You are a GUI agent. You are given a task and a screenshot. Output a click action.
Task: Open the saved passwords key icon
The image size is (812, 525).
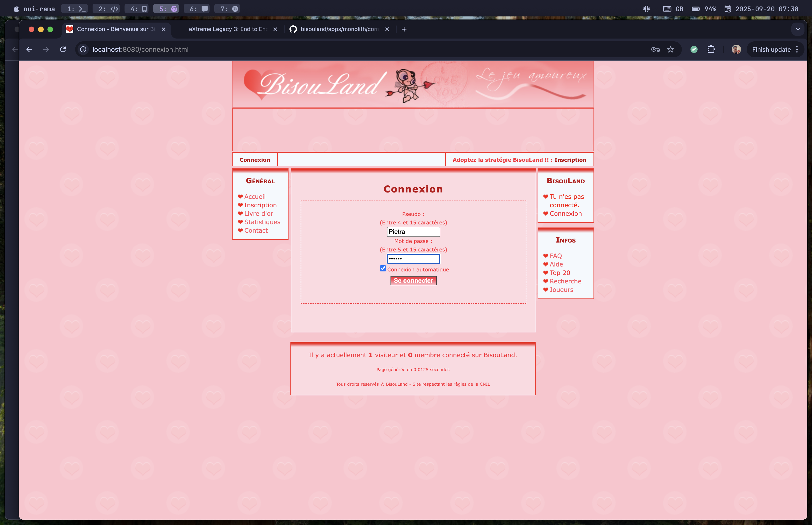pyautogui.click(x=655, y=49)
